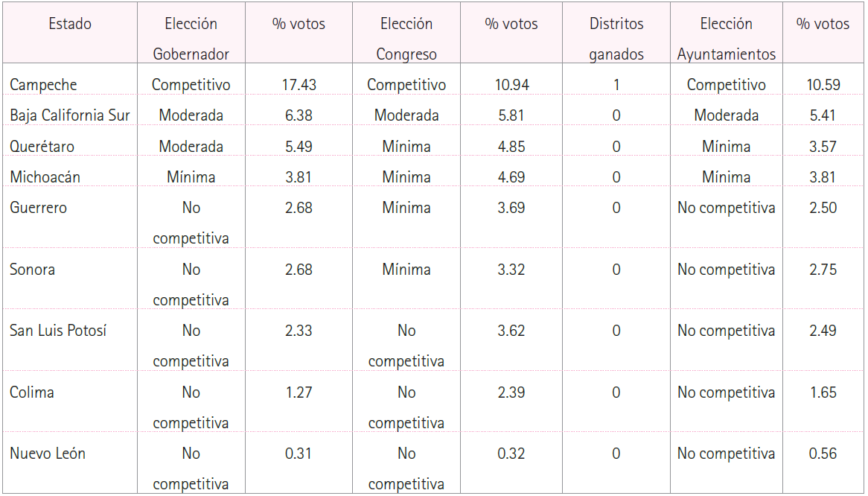Click the Elección Gobernador column header

191,39
